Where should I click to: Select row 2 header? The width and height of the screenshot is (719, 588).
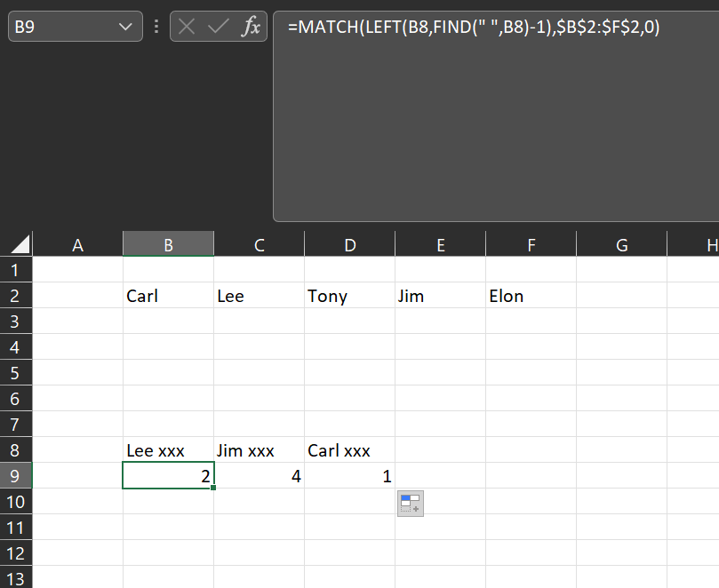tap(16, 296)
